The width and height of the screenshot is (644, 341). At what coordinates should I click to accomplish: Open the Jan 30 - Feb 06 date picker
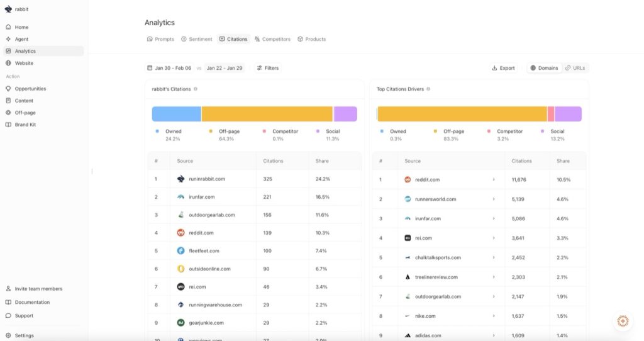[x=169, y=68]
